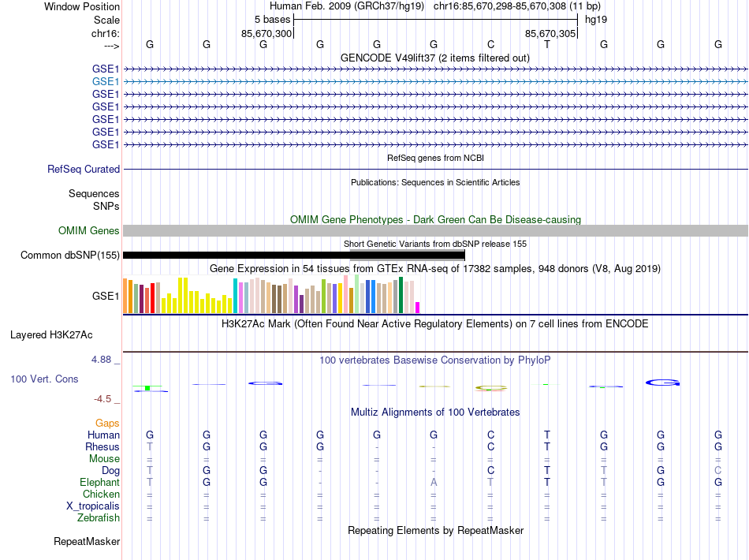Click base T in the top sequence ruler
The height and width of the screenshot is (560, 749).
(547, 44)
